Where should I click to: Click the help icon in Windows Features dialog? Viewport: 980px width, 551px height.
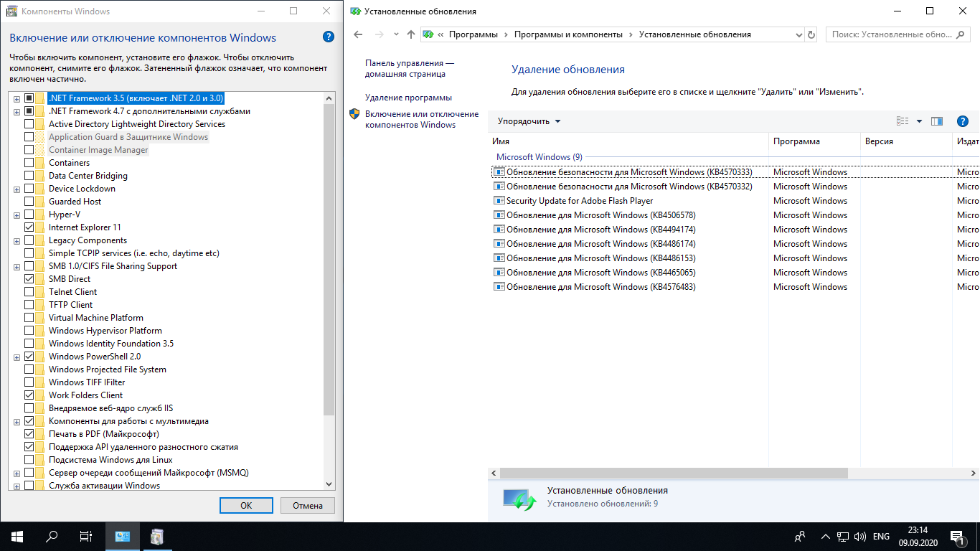click(328, 37)
